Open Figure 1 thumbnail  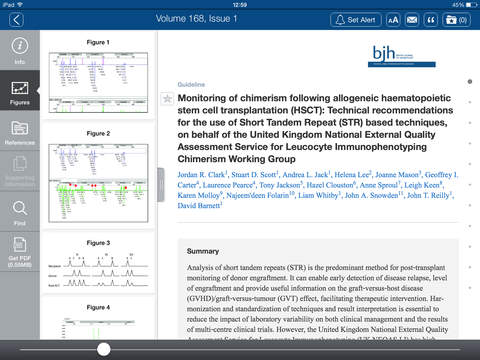pos(98,82)
